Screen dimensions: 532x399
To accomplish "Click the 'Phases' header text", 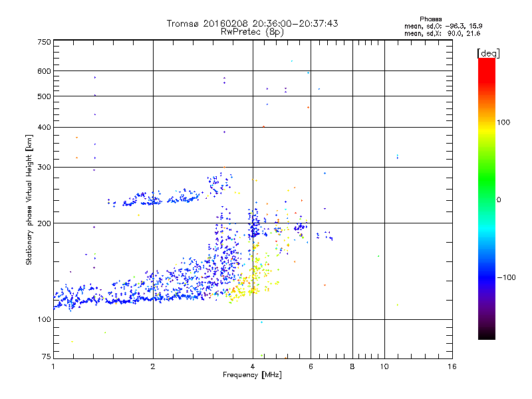I will pyautogui.click(x=430, y=19).
